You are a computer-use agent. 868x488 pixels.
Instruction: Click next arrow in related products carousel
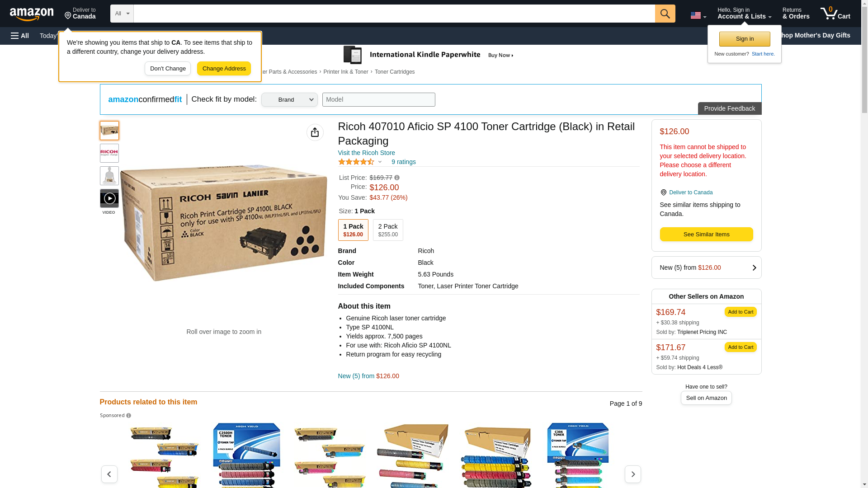coord(632,474)
